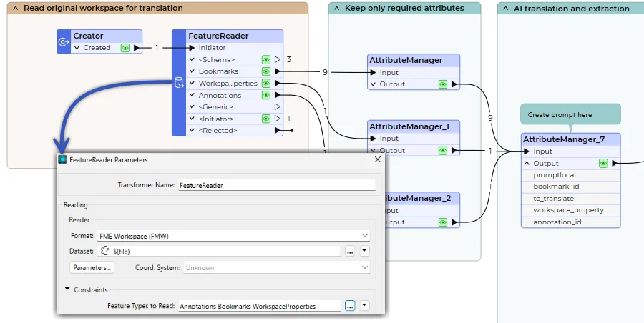Image resolution: width=644 pixels, height=323 pixels.
Task: Click the Dataset file parameter puzzle icon
Action: (x=105, y=251)
